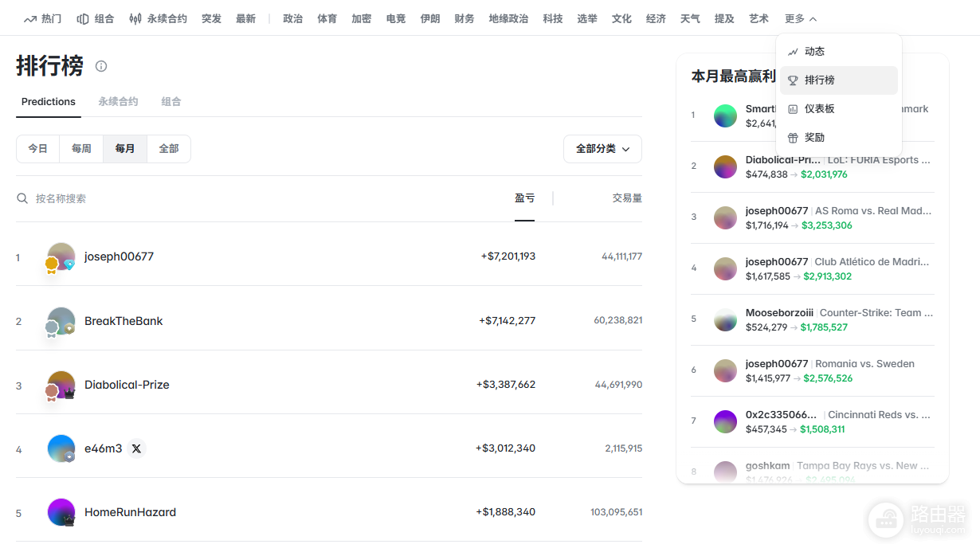Open BreakTheBank's profile name
This screenshot has height=552, width=980.
[123, 321]
